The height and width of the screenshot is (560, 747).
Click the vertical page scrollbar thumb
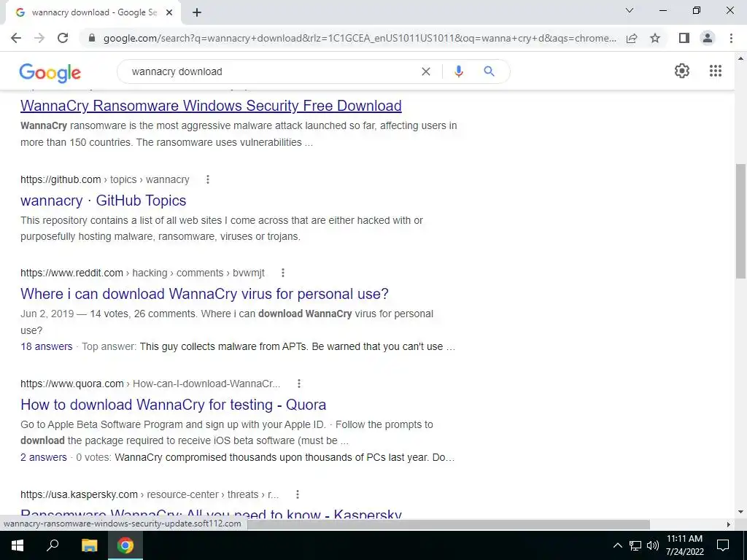point(740,222)
